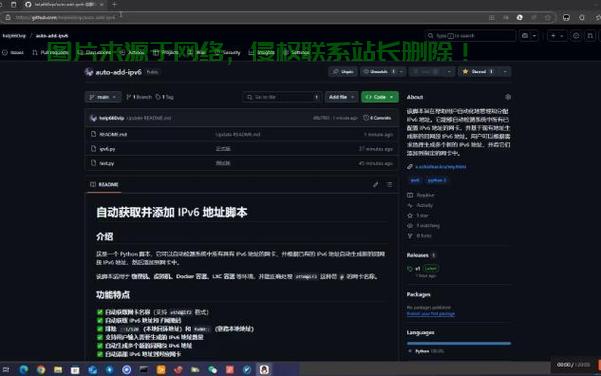Open the Pull requests tab
This screenshot has height=376, width=601.
50,53
